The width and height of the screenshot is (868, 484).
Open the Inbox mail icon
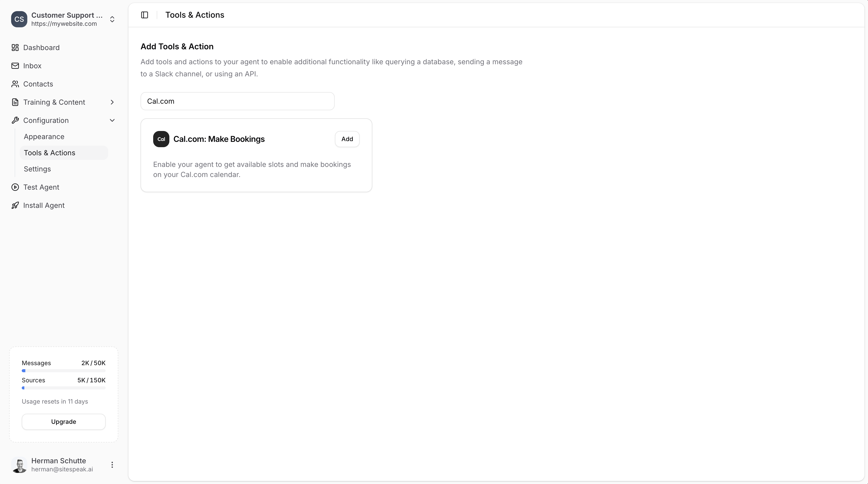point(15,66)
